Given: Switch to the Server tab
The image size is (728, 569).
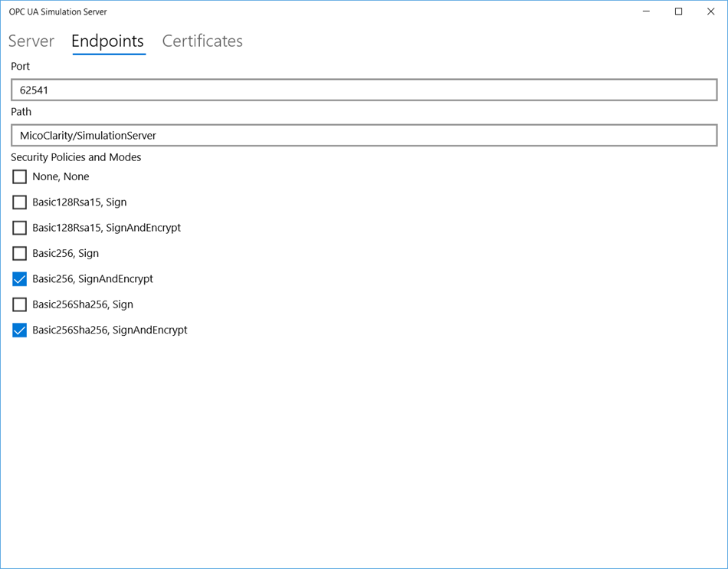Looking at the screenshot, I should pos(31,41).
